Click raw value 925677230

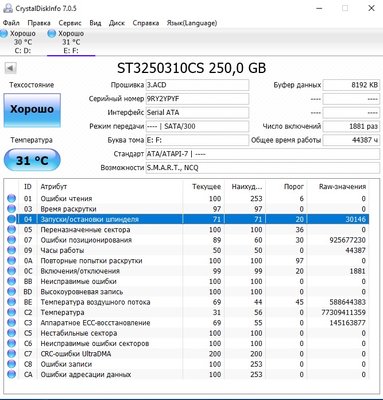click(x=348, y=240)
